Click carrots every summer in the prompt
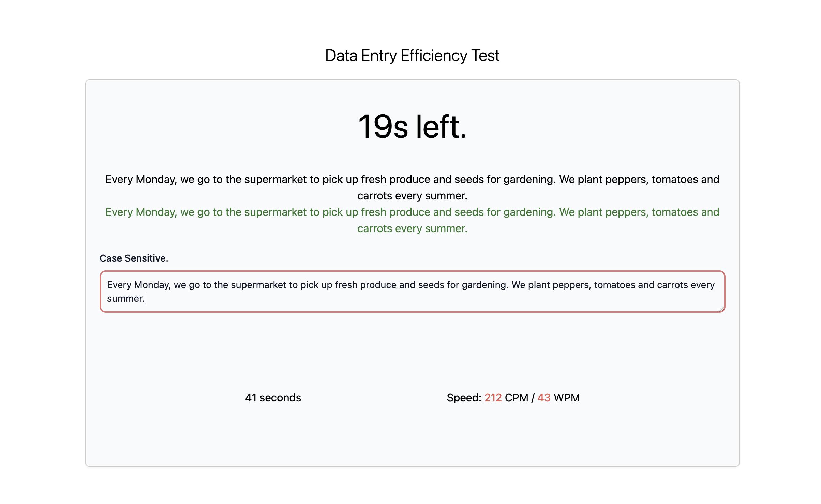This screenshot has width=821, height=504. coord(412,196)
